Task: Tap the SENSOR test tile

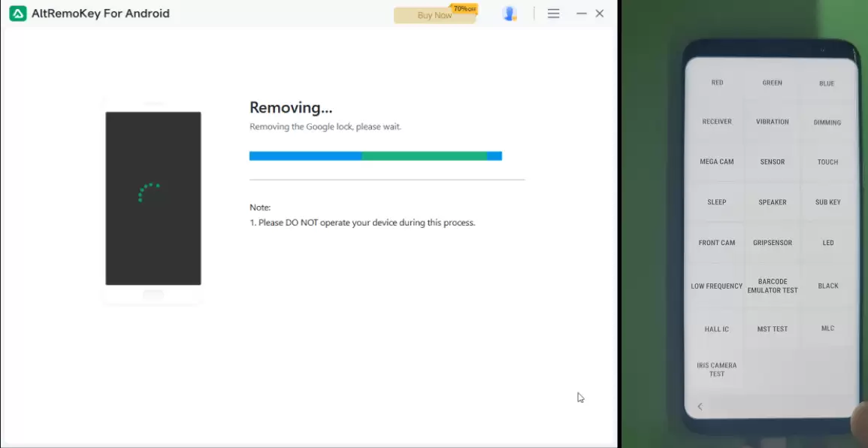Action: (773, 162)
